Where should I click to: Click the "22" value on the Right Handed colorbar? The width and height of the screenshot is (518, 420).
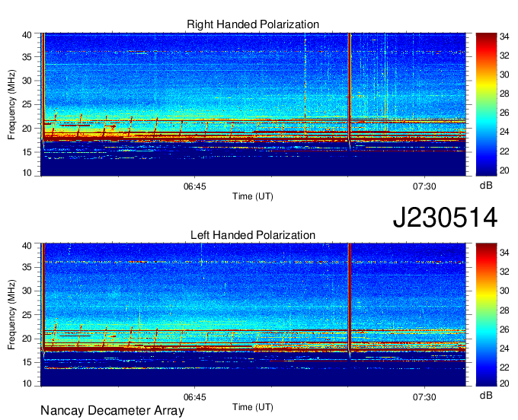pos(504,151)
